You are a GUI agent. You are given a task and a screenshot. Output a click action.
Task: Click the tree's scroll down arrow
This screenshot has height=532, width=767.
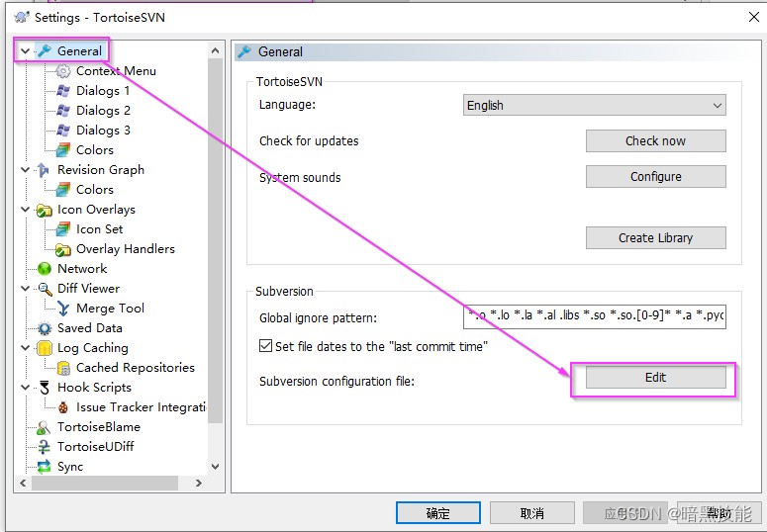point(215,467)
